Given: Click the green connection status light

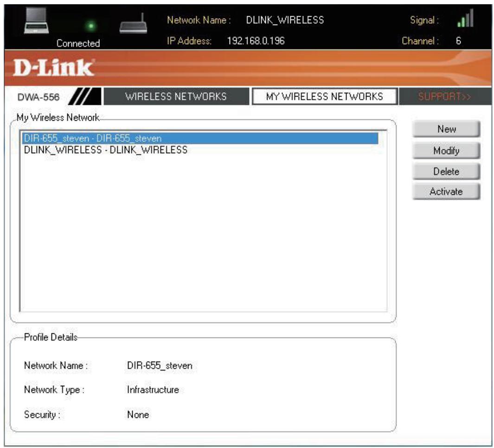Looking at the screenshot, I should pos(91,26).
